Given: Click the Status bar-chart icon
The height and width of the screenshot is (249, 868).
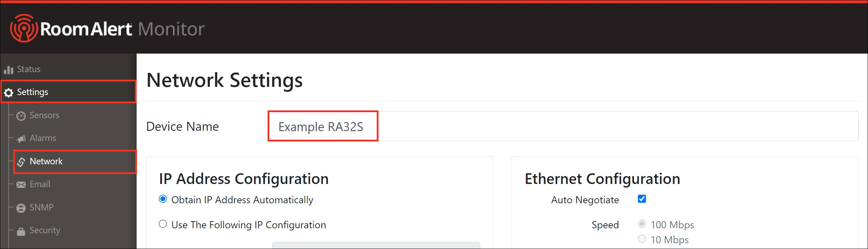Looking at the screenshot, I should [9, 70].
